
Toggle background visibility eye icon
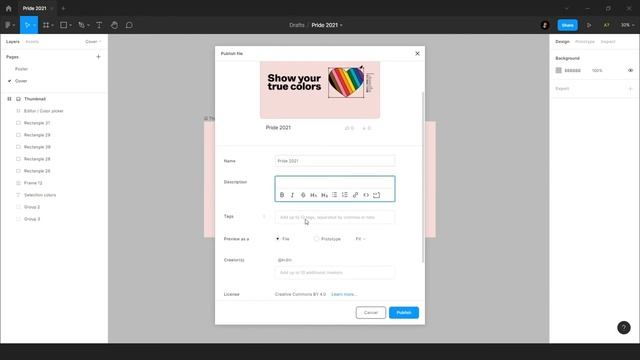coord(630,71)
